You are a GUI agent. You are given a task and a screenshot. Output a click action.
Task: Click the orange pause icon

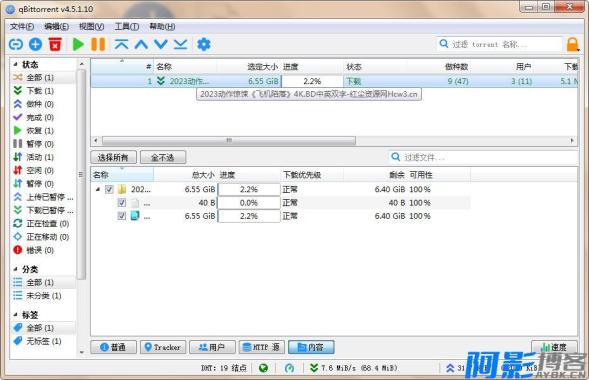[x=98, y=44]
